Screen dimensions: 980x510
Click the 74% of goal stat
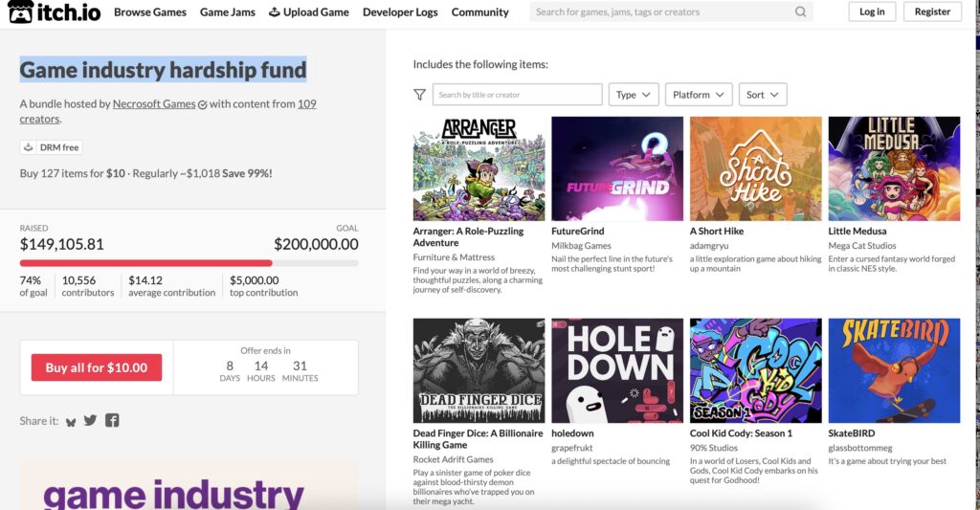tap(33, 286)
